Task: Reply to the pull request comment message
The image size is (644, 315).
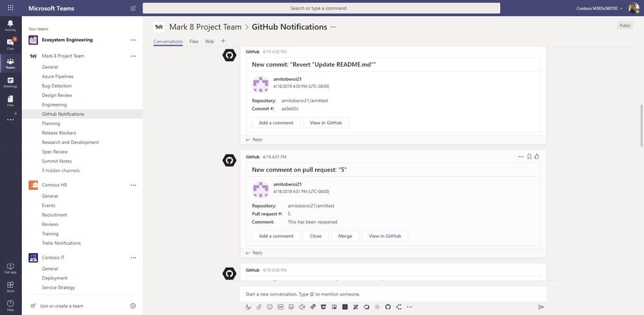Action: point(254,252)
